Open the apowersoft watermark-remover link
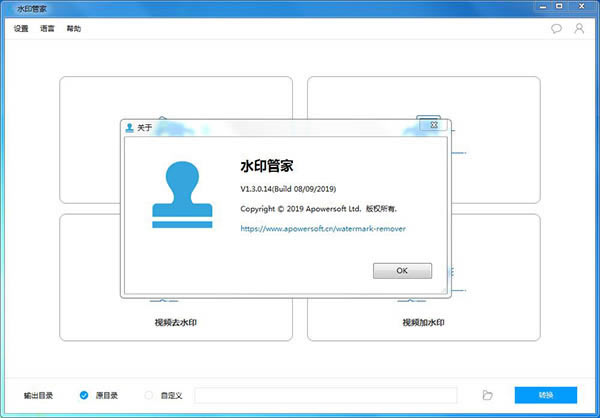 [323, 229]
